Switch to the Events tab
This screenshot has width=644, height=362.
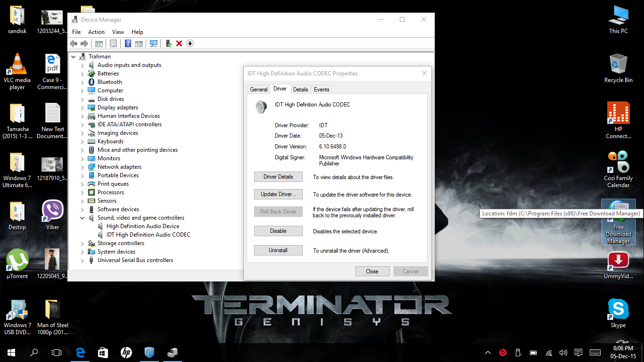coord(322,90)
